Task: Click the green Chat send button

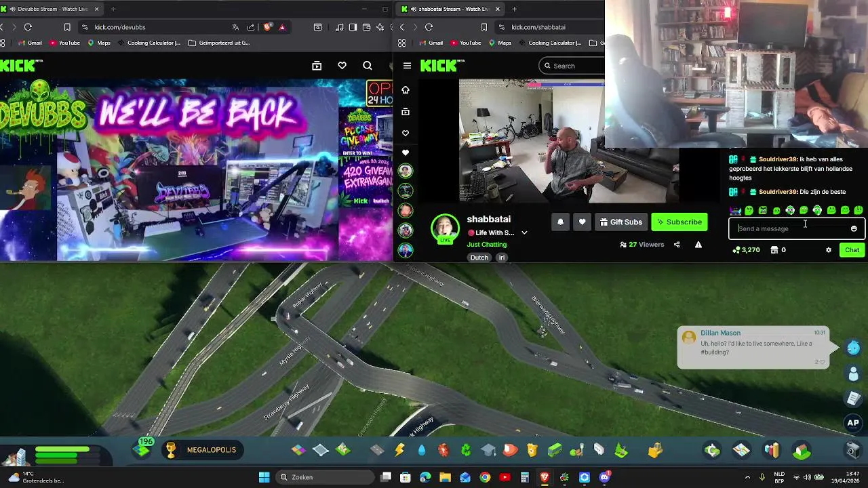Action: pos(852,250)
